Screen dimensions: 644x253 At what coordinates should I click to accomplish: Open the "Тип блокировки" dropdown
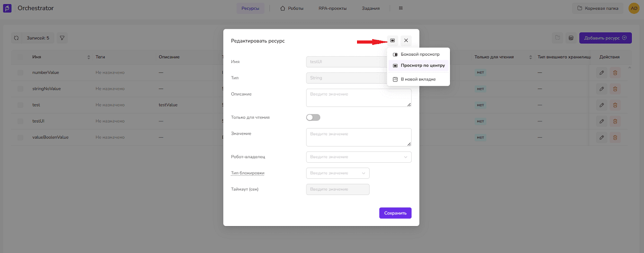click(337, 173)
